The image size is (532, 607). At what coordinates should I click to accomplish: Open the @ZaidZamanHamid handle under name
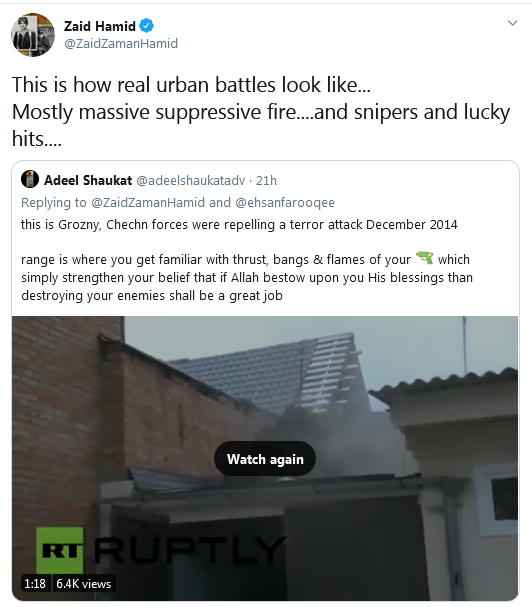121,43
